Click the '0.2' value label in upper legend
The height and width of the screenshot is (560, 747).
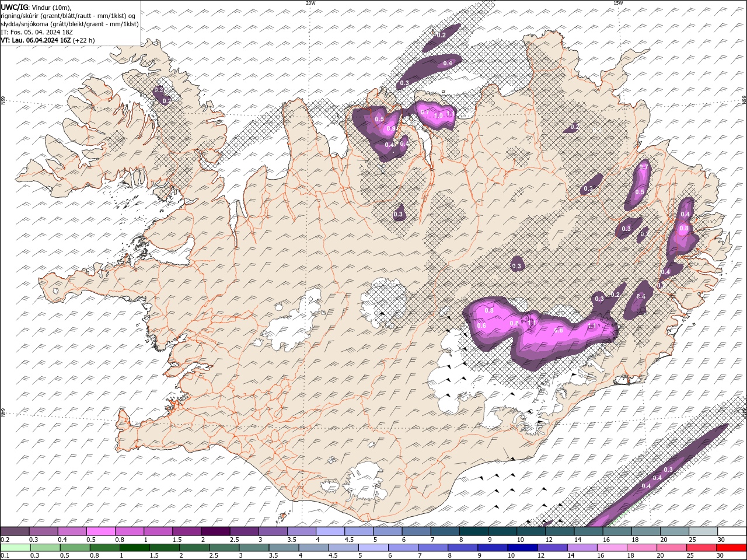5,540
